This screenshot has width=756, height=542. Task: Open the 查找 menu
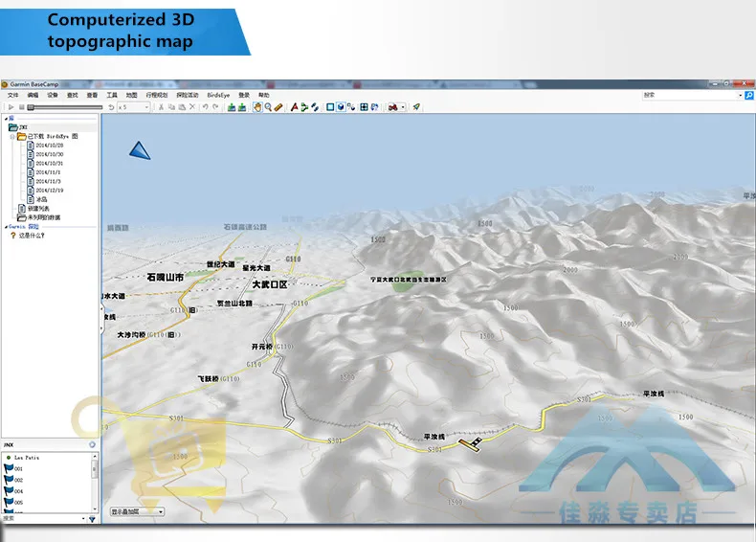73,95
